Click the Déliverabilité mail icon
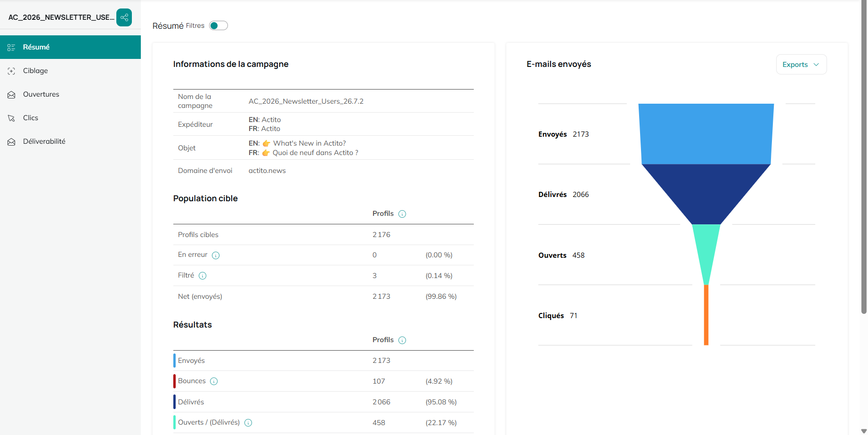 (x=11, y=141)
